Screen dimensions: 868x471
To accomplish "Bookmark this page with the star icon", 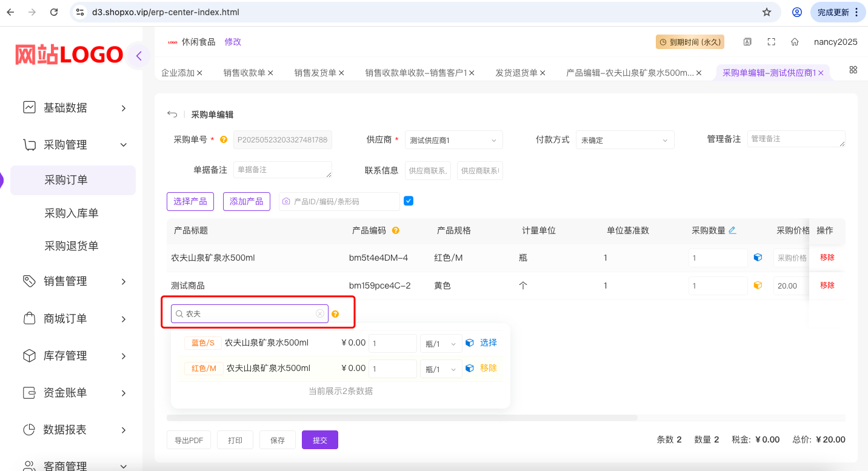I will click(767, 12).
